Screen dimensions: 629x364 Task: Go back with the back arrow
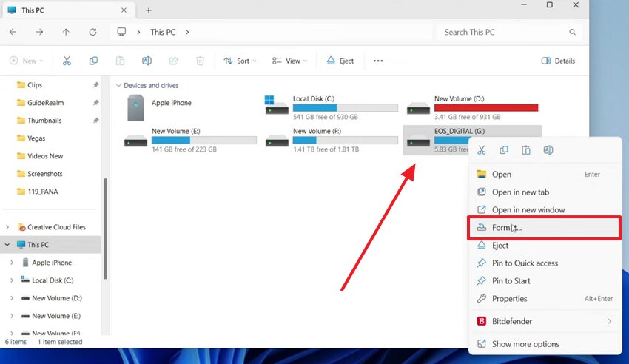point(13,32)
